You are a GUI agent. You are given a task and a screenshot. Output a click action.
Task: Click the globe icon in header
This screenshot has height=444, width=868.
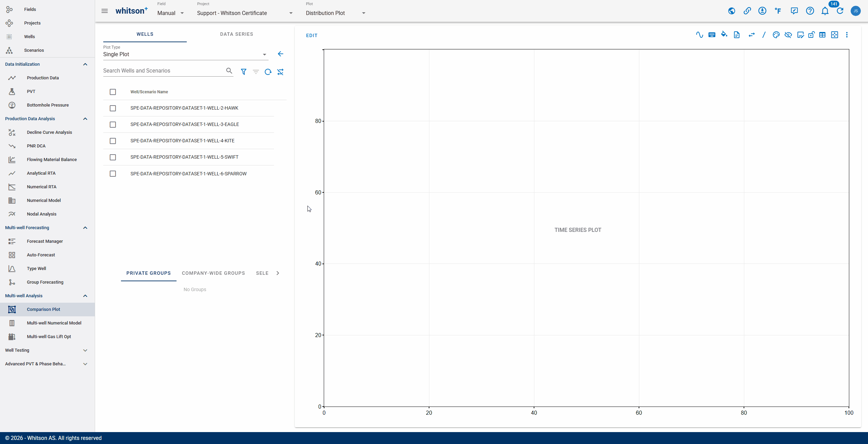[x=731, y=11]
